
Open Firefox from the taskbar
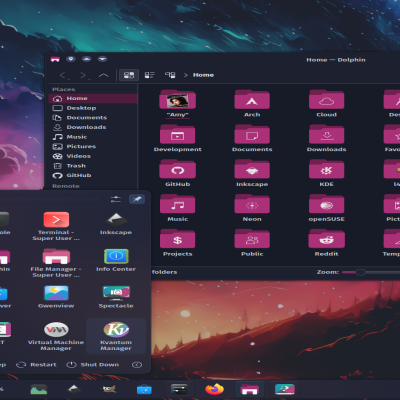coord(214,389)
